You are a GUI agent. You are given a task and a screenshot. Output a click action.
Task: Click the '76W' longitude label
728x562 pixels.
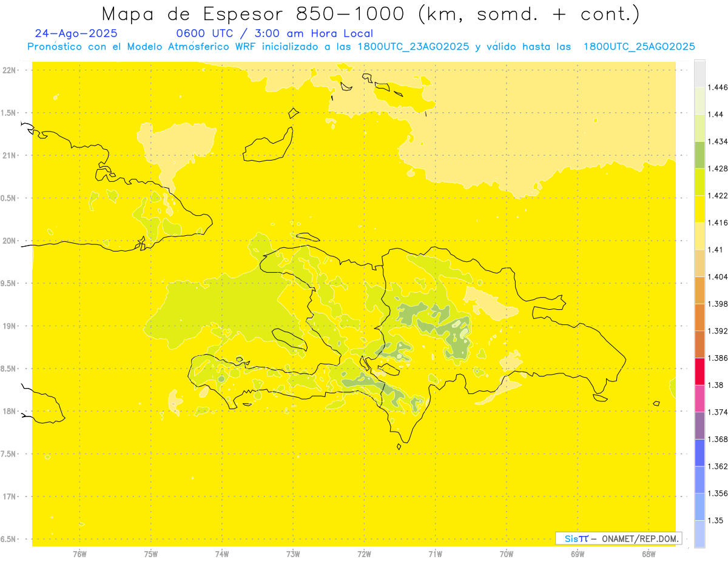click(x=79, y=554)
